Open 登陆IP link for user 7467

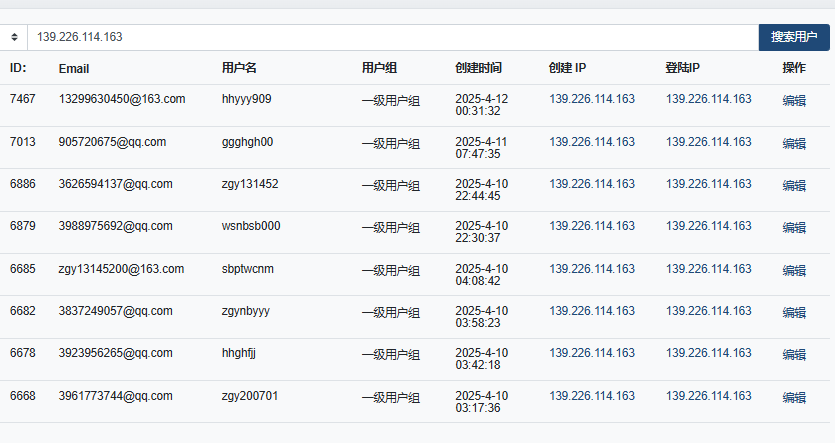(709, 99)
